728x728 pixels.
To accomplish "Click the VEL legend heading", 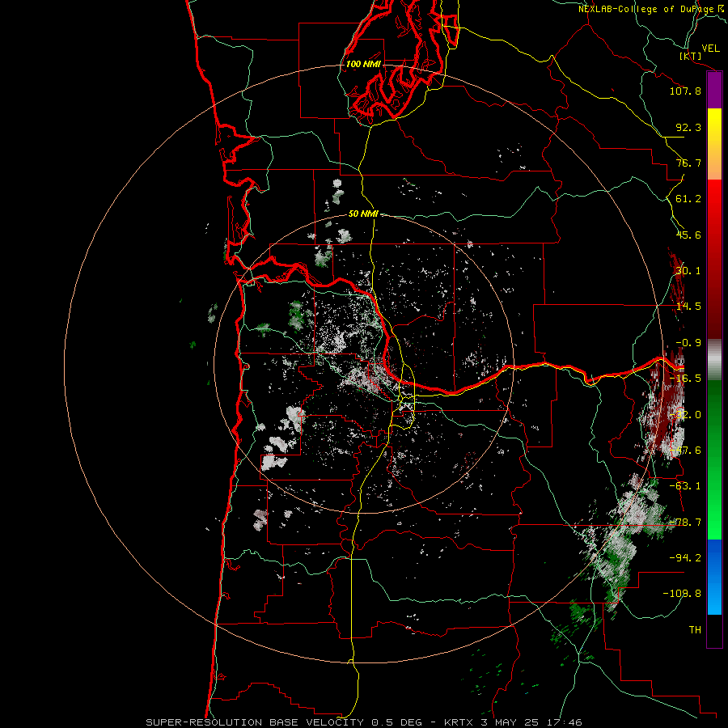I will [711, 49].
